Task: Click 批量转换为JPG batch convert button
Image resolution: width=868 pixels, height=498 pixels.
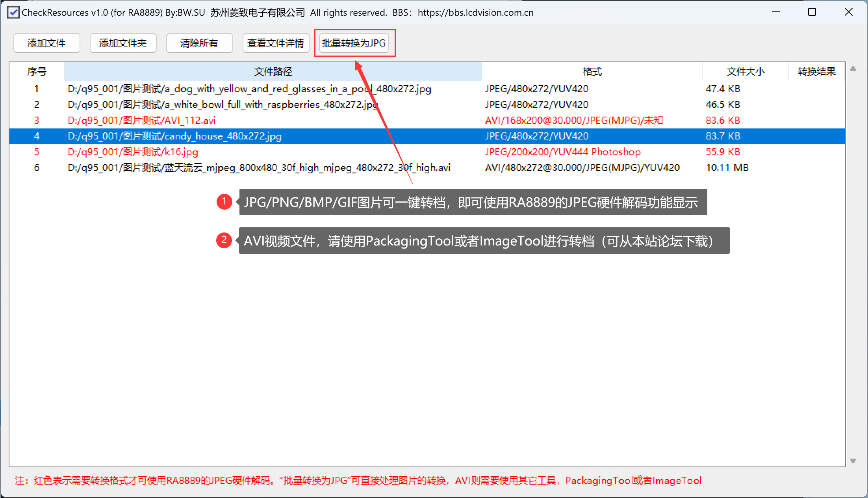Action: [x=354, y=43]
